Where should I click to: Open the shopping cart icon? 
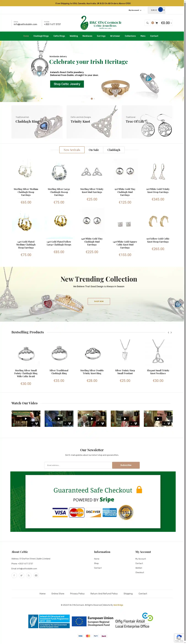click(157, 23)
